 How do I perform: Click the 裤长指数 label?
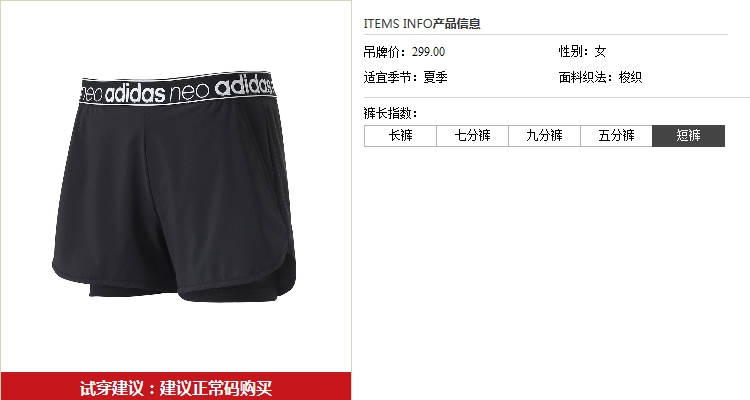[390, 113]
